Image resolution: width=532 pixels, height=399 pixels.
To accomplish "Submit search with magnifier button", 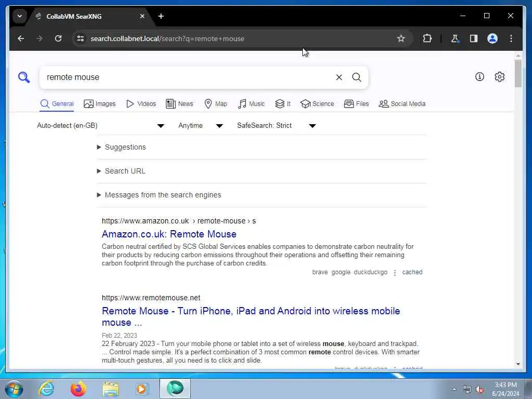I will 356,77.
